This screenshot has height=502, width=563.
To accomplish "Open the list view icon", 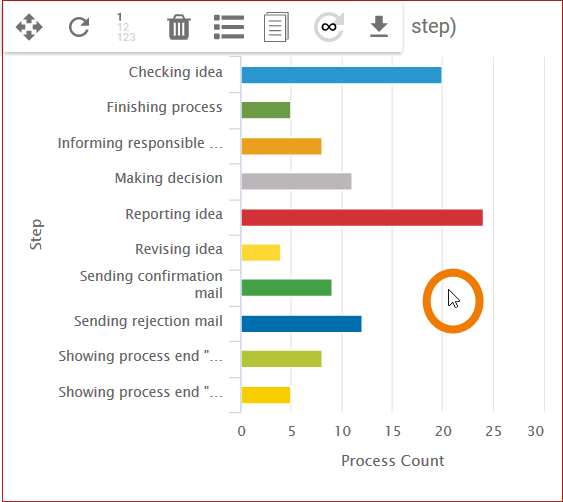I will click(229, 27).
